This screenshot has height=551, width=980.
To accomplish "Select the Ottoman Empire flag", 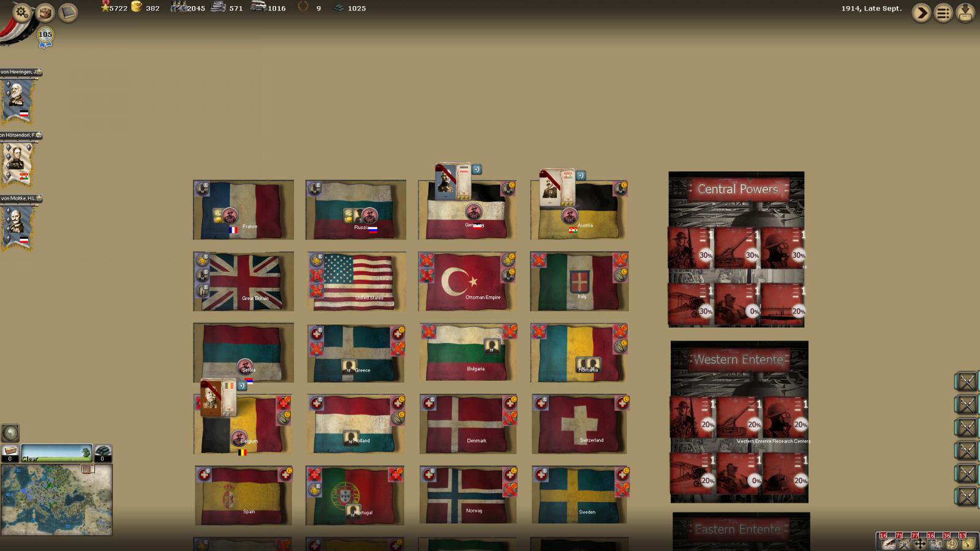I will coord(468,282).
